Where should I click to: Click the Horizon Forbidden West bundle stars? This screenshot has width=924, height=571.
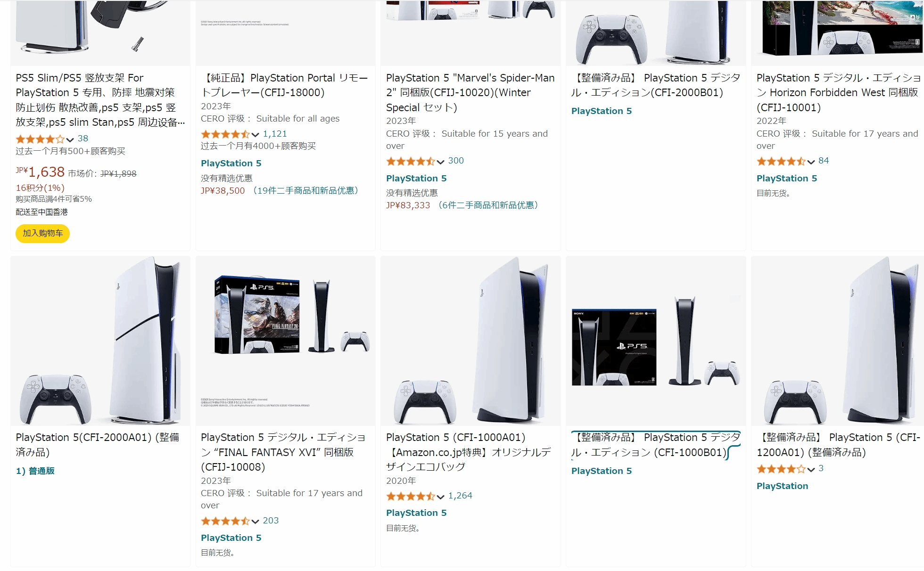[781, 161]
